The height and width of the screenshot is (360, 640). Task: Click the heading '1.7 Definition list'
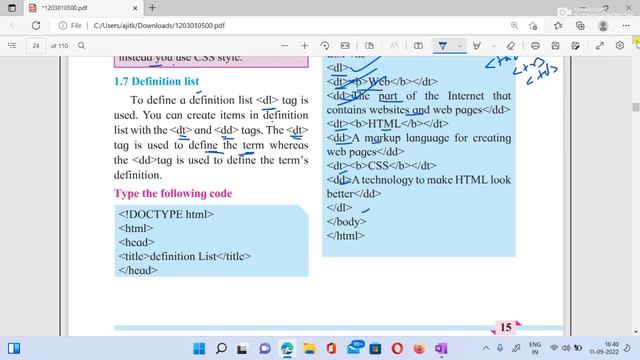coord(156,81)
